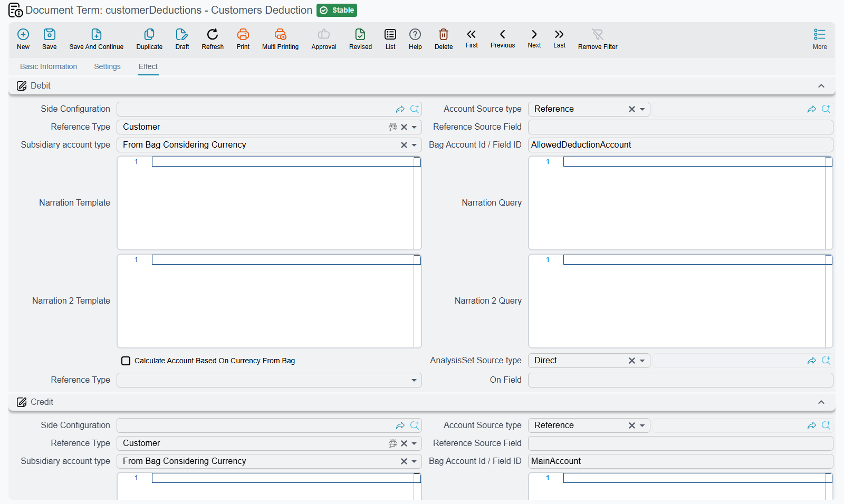
Task: Click the Debit Reference Source Field input
Action: (x=680, y=127)
